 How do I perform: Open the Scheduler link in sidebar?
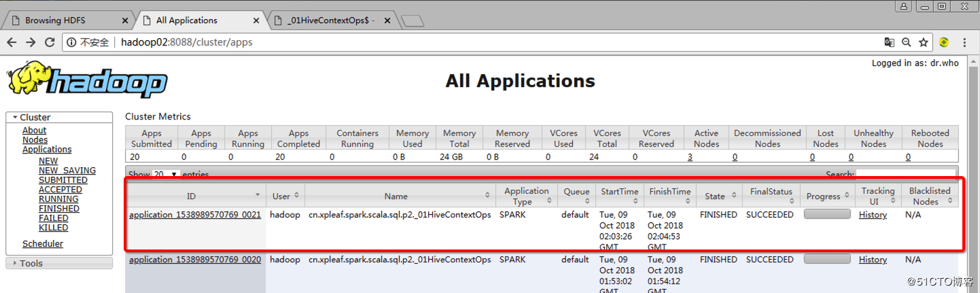[43, 244]
